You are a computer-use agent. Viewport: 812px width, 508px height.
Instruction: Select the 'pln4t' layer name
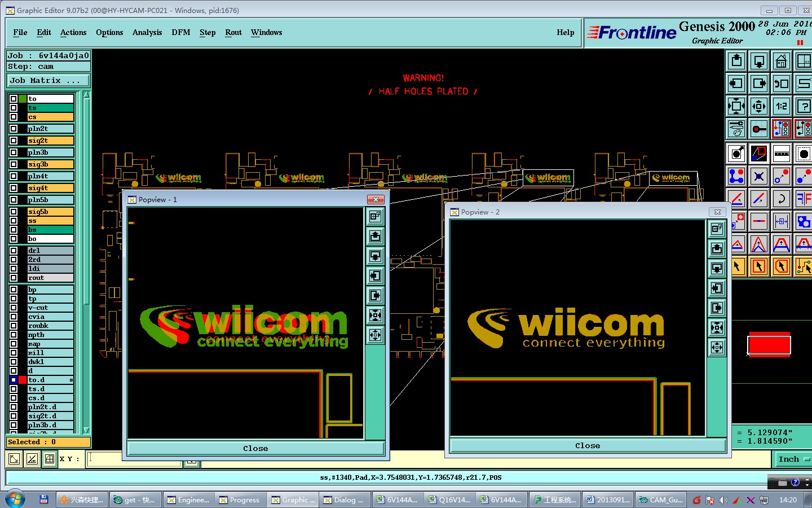tap(50, 176)
